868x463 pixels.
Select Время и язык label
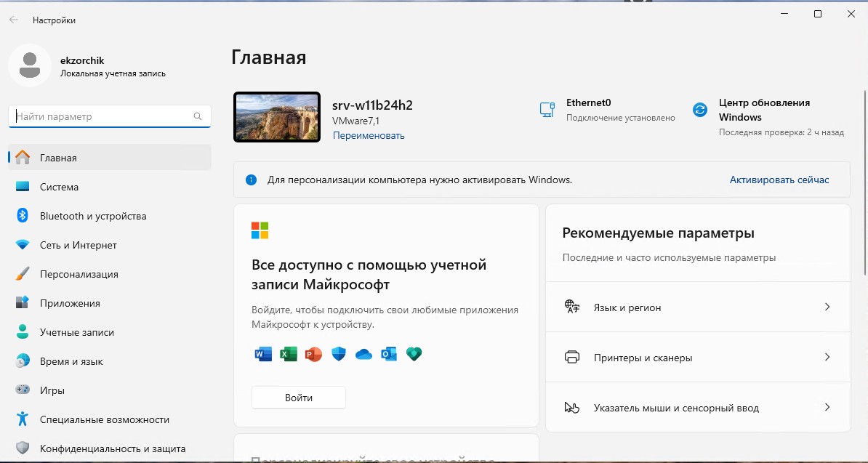[71, 361]
